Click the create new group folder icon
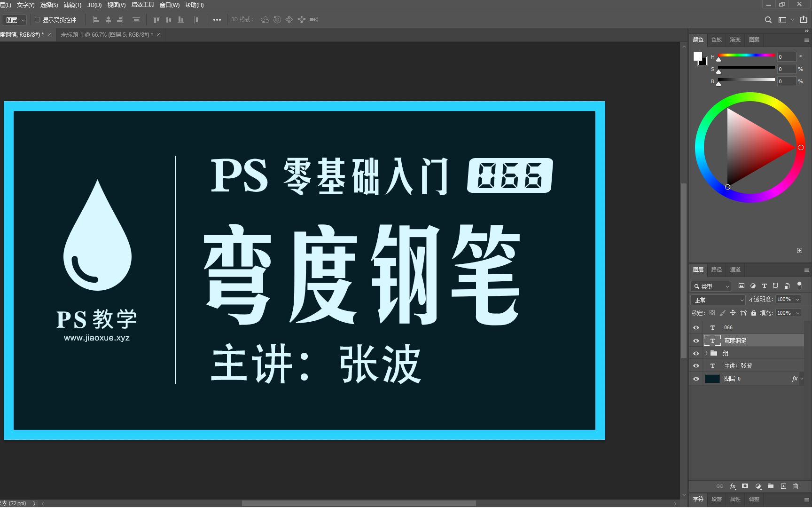Screen dimensions: 812x508 (x=770, y=486)
